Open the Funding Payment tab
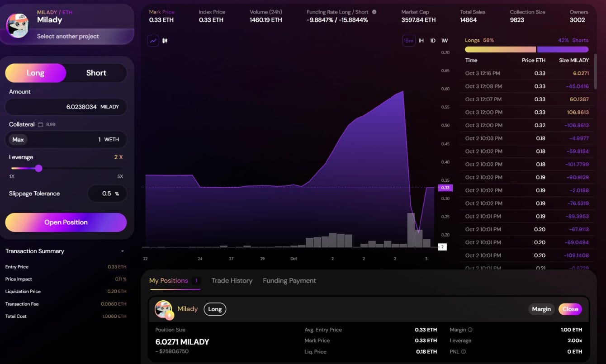606x364 pixels. (x=289, y=281)
